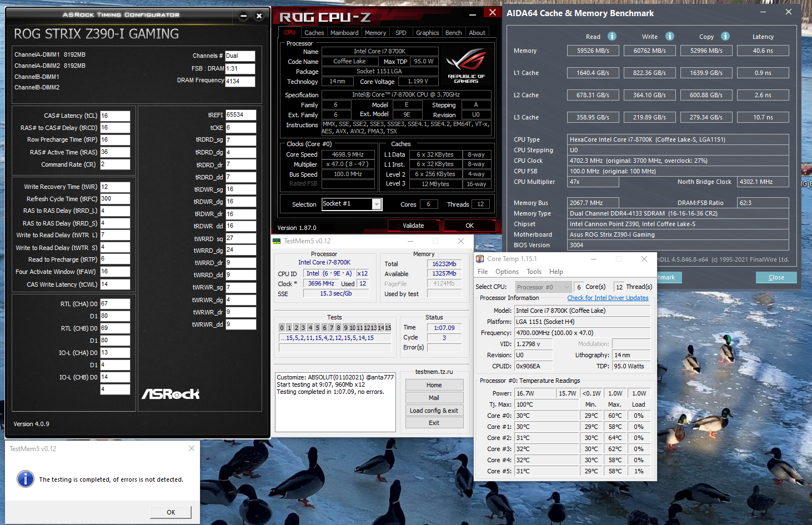
Task: Click the Memory Write value 60762 MB/s
Action: point(650,51)
